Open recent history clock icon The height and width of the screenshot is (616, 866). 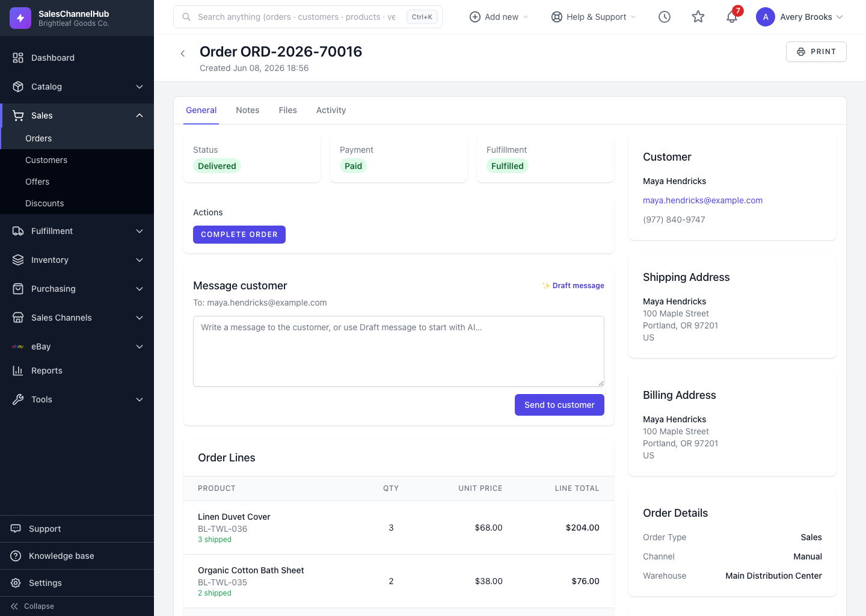coord(665,17)
